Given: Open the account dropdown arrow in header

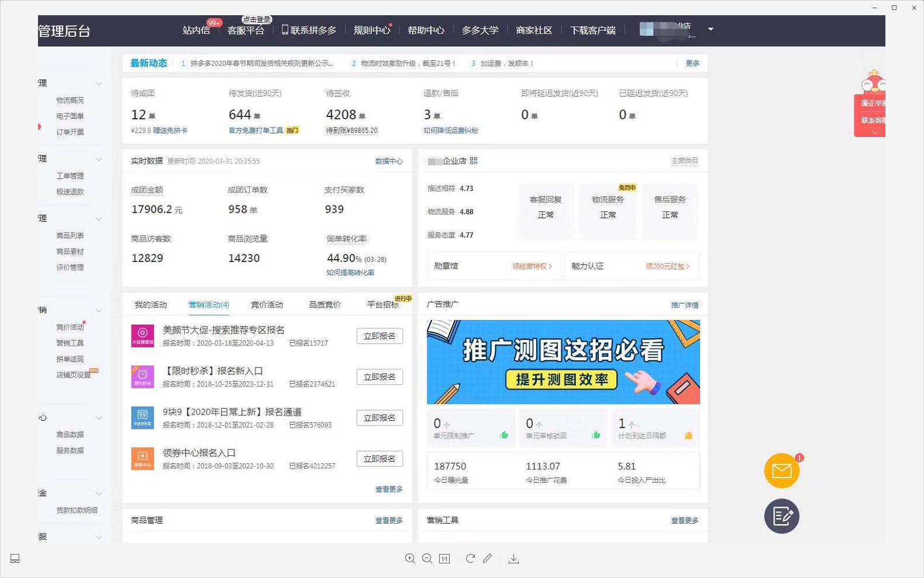Looking at the screenshot, I should pyautogui.click(x=711, y=29).
